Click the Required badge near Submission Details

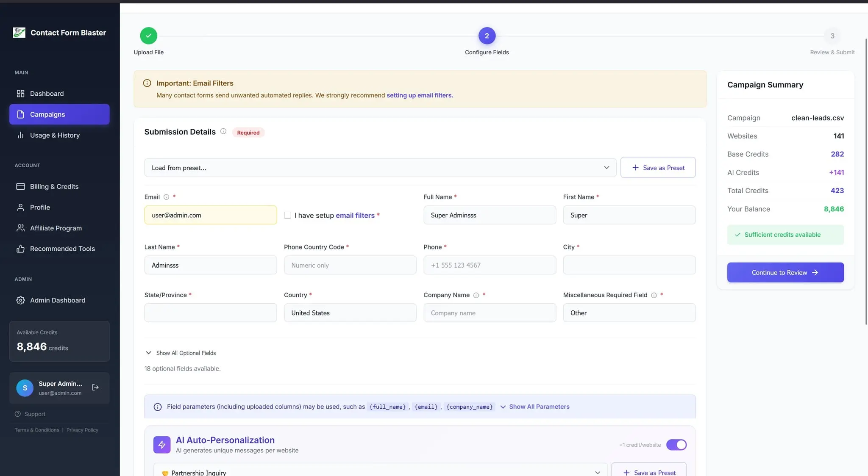[248, 133]
